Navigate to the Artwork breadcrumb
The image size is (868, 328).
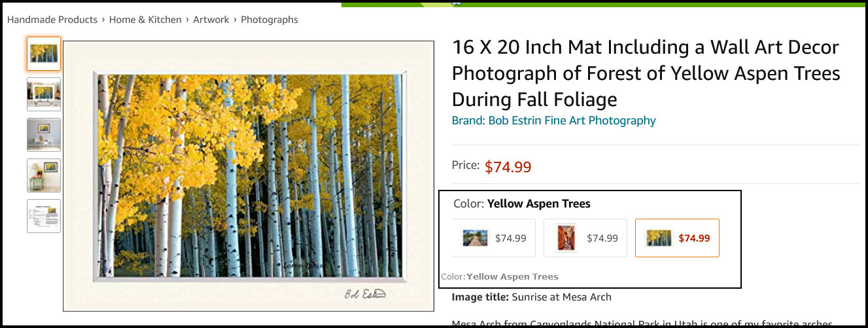[211, 20]
